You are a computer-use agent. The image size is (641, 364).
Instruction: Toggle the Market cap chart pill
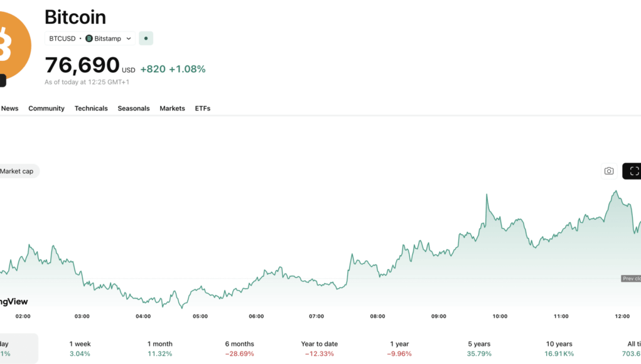pos(18,171)
